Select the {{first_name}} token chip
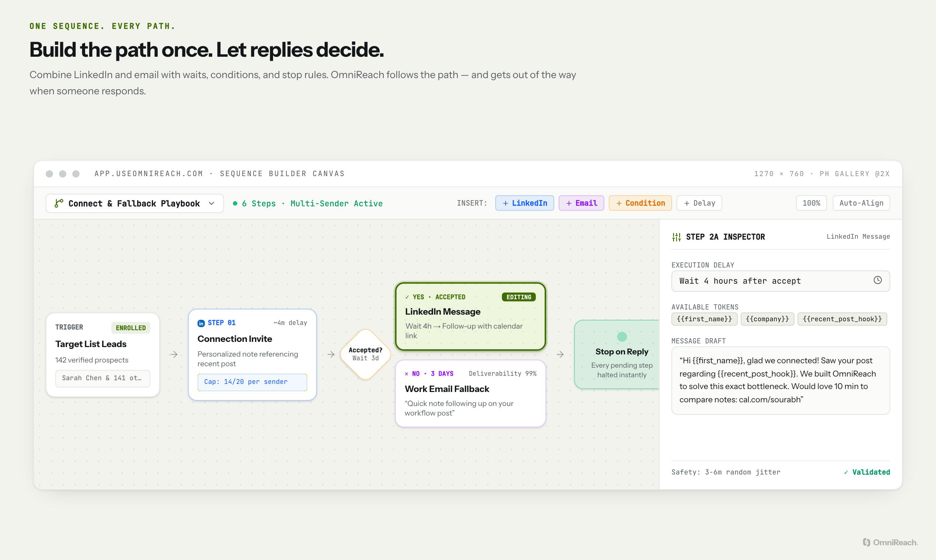Image resolution: width=936 pixels, height=560 pixels. click(x=704, y=319)
